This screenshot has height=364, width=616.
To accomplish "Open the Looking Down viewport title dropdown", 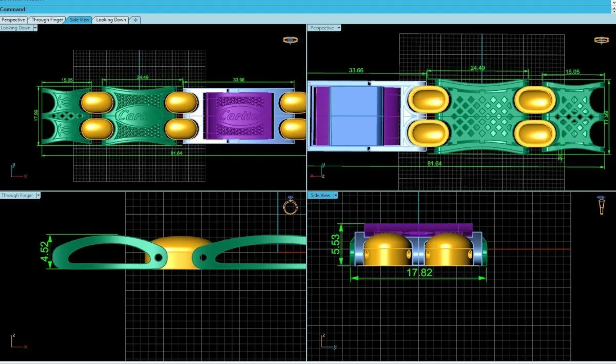I will 35,28.
